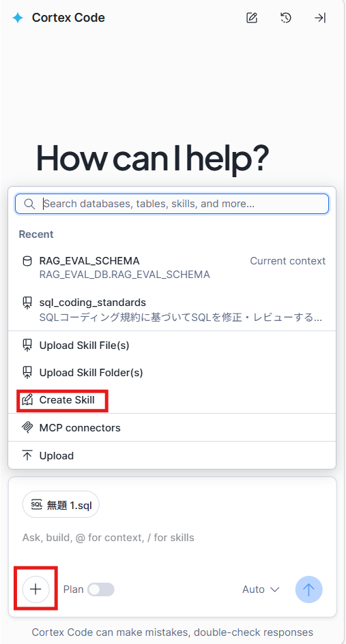Click the plus add-context button
Viewport: 346px width, 644px height.
click(x=35, y=589)
